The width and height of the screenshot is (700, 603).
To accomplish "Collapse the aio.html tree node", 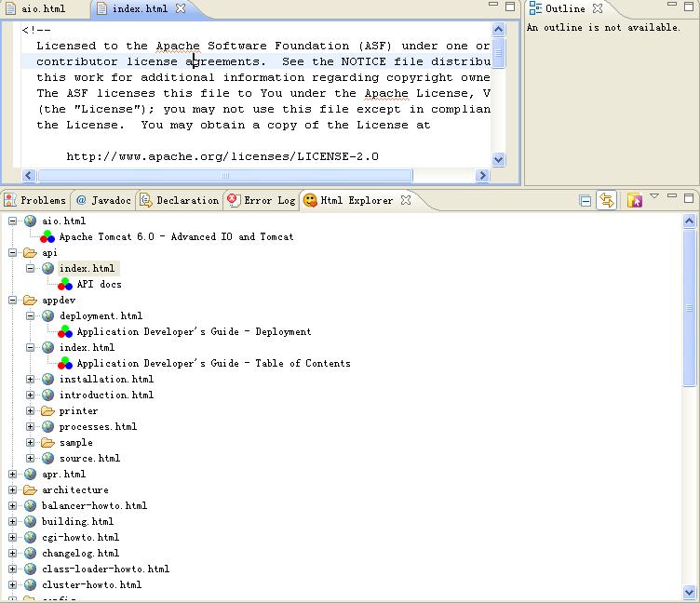I will tap(12, 221).
